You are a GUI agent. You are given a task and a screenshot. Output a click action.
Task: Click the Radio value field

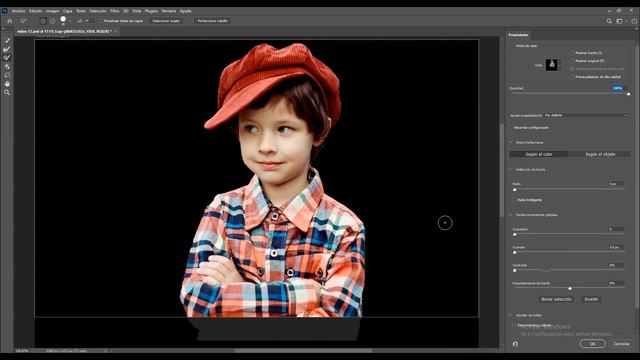click(616, 184)
